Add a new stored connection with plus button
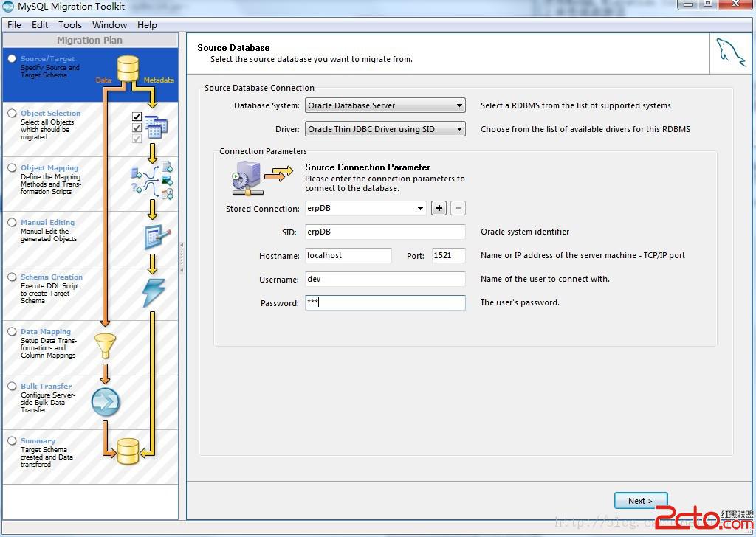 (439, 208)
